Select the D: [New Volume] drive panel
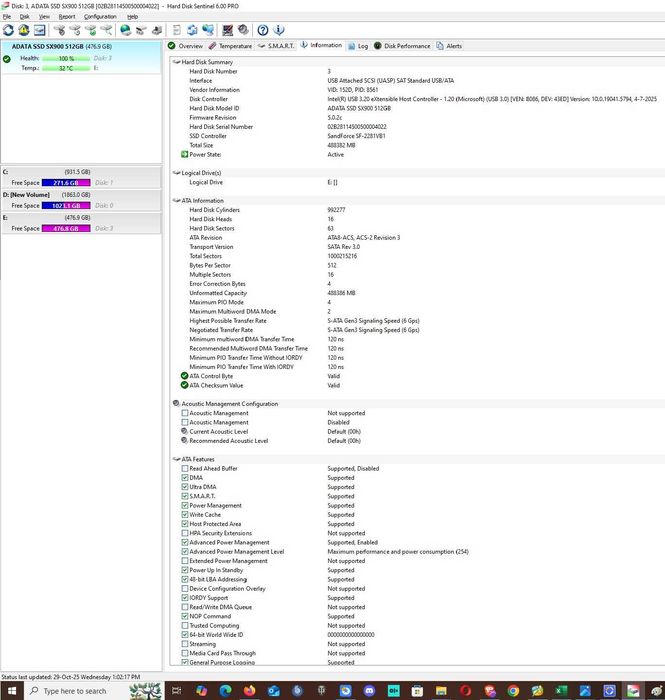Image resolution: width=665 pixels, height=700 pixels. 81,200
